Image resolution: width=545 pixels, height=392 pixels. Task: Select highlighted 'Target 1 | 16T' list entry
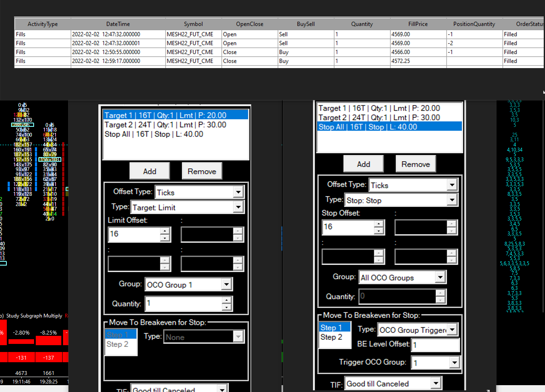tap(176, 115)
